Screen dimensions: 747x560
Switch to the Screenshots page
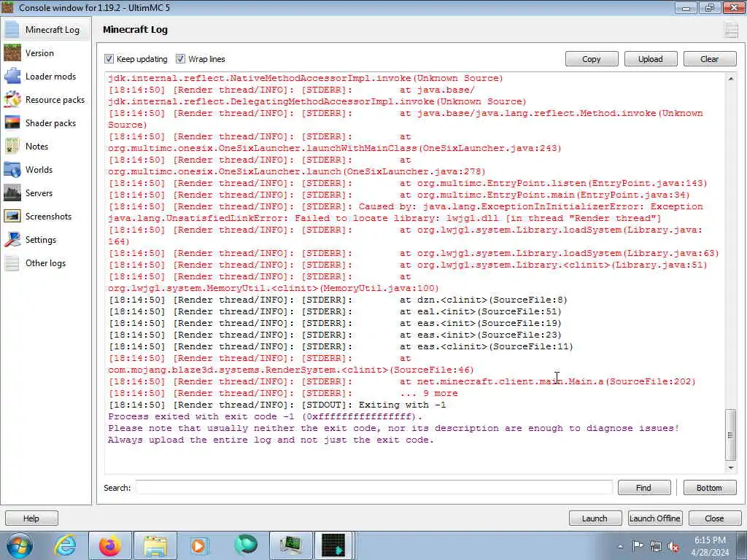48,216
